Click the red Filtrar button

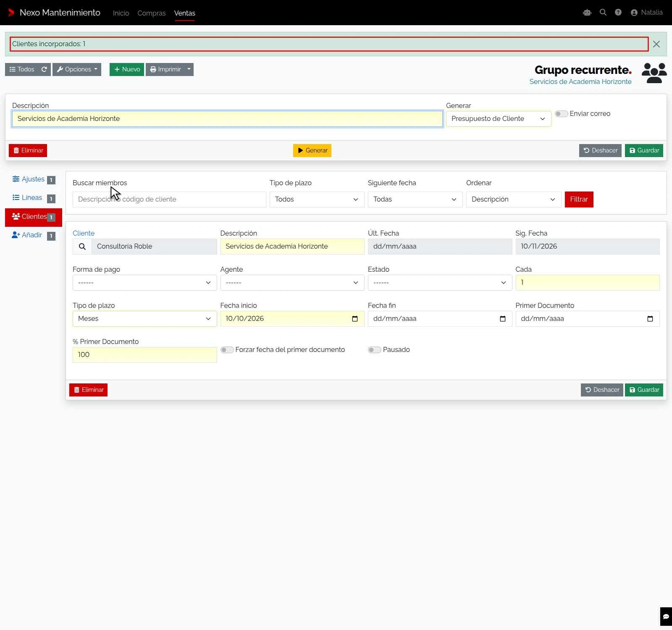pos(579,199)
